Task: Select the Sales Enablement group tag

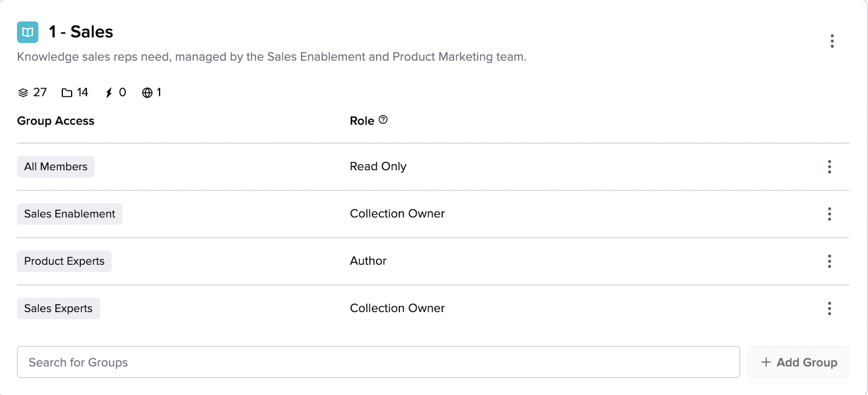Action: pos(69,214)
